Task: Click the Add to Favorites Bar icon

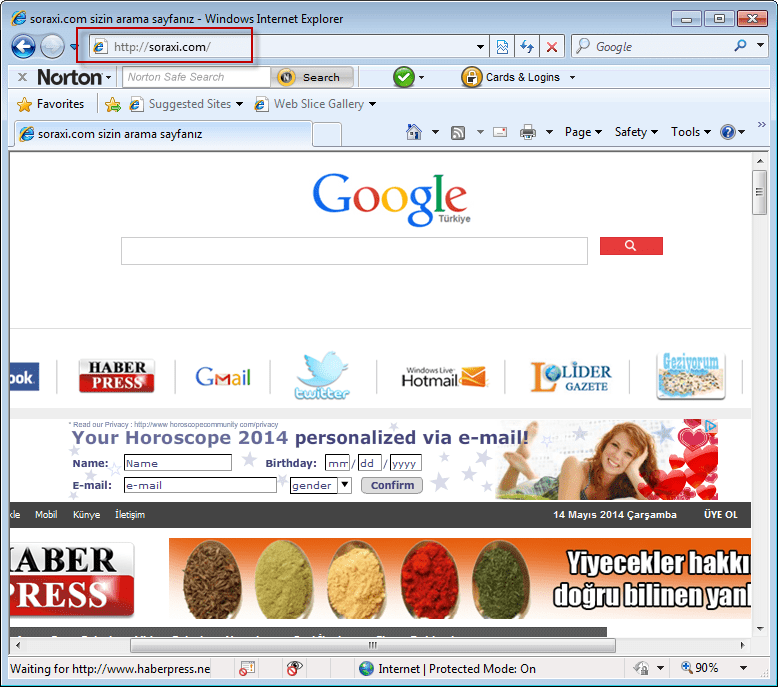Action: click(113, 104)
